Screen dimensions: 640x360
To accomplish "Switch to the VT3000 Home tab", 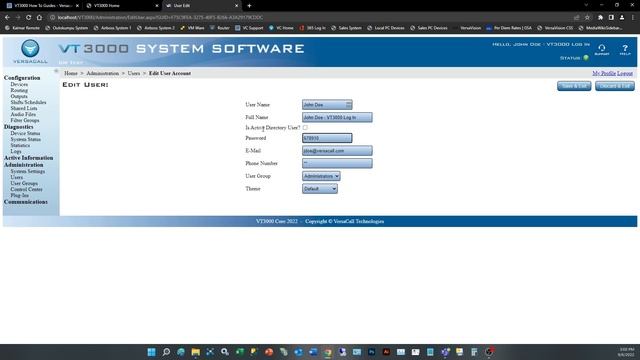I will [122, 6].
